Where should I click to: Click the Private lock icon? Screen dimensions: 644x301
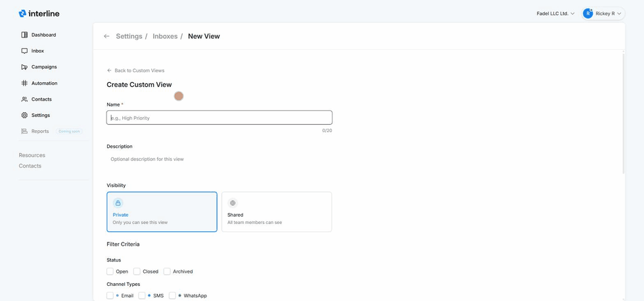(118, 203)
